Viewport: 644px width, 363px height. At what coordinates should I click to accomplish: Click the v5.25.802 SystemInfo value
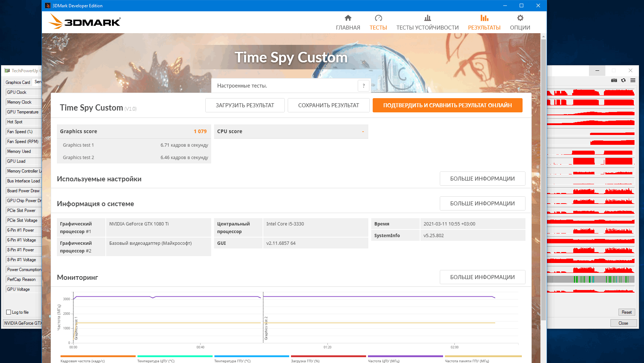click(473, 235)
